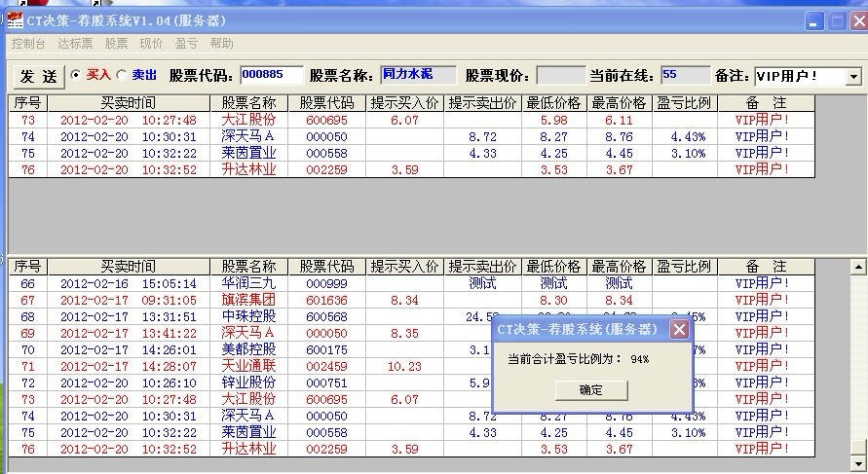This screenshot has width=868, height=474.
Task: Click upper table 股票代码 column header
Action: coord(326,103)
